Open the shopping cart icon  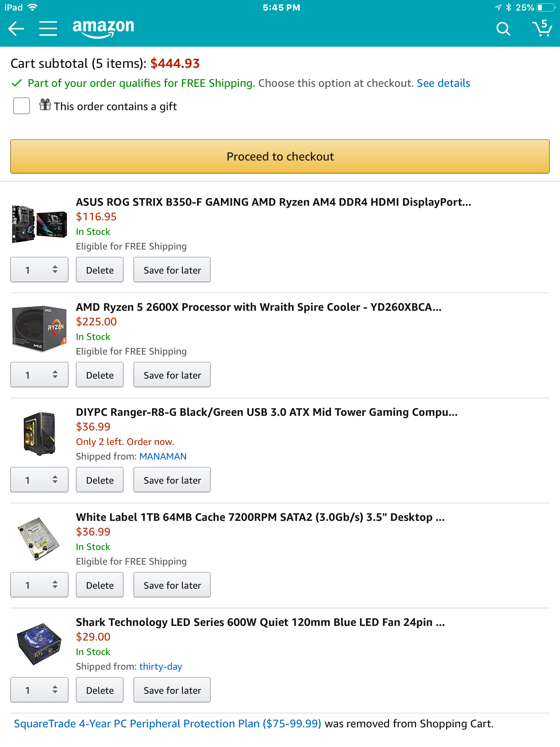pyautogui.click(x=542, y=28)
